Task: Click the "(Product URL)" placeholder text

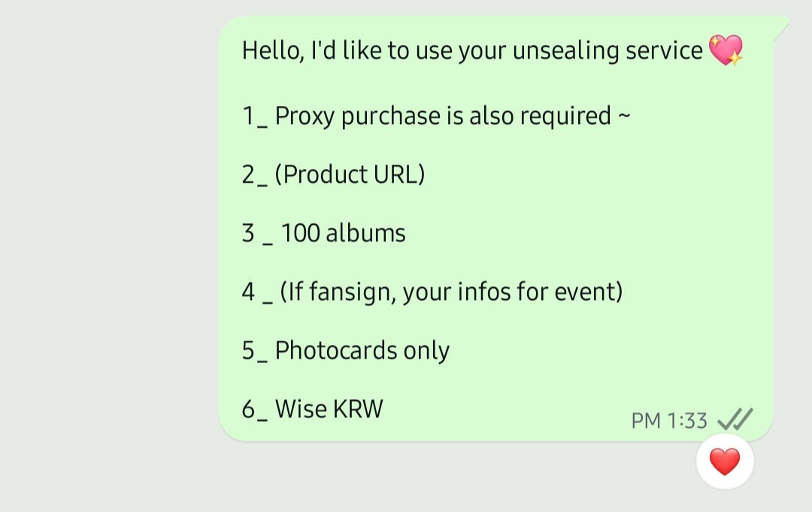Action: (350, 175)
